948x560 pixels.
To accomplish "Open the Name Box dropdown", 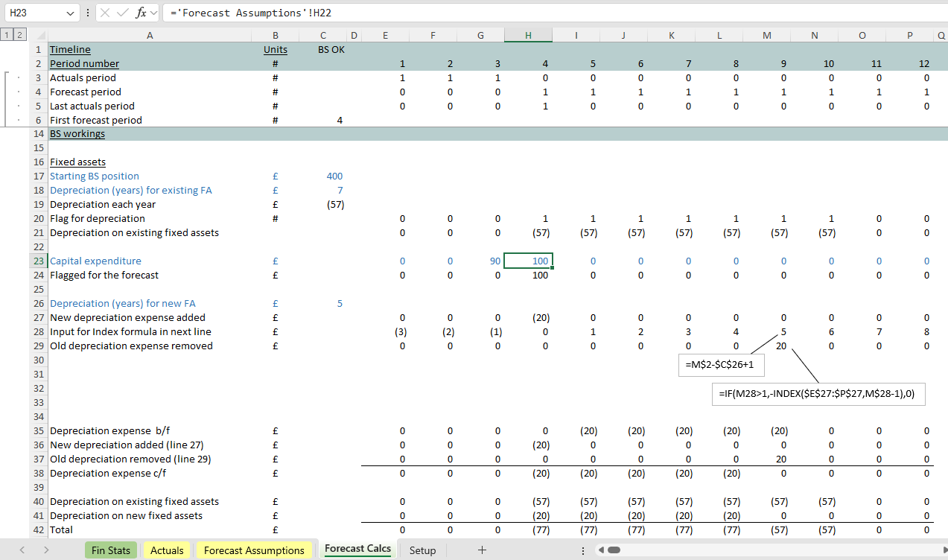I will click(70, 13).
